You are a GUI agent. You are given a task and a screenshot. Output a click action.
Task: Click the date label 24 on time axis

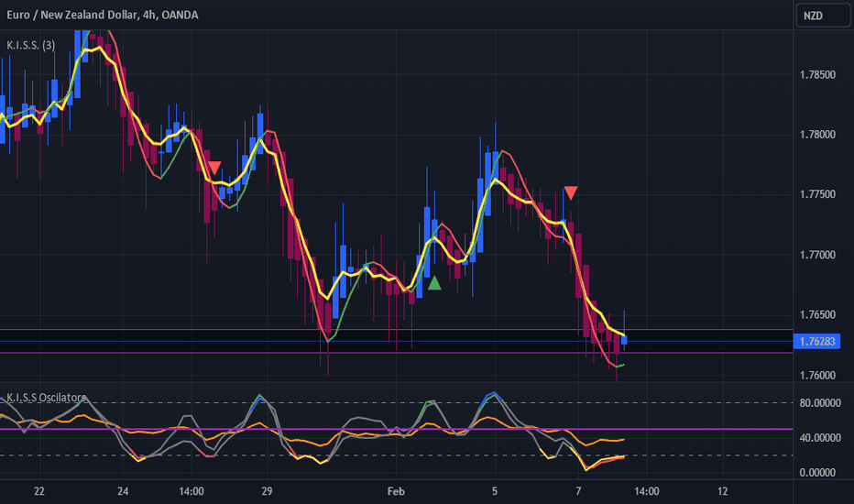click(123, 491)
